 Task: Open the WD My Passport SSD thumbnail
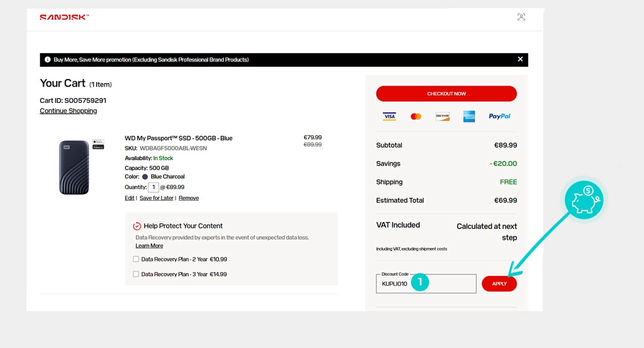click(x=74, y=167)
